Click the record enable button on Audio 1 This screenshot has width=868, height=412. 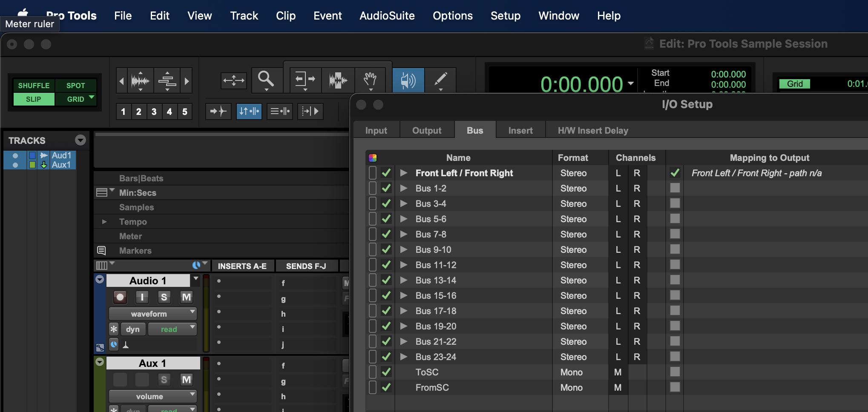[120, 297]
